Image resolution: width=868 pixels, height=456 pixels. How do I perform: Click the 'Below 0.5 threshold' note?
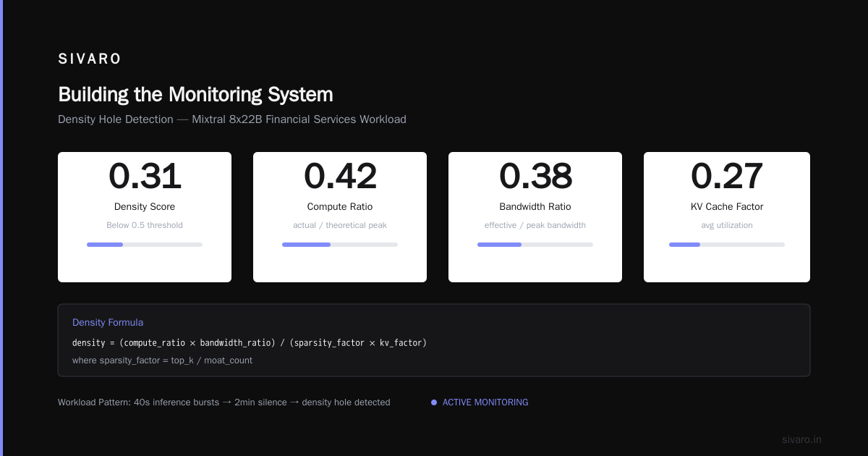[x=145, y=225]
